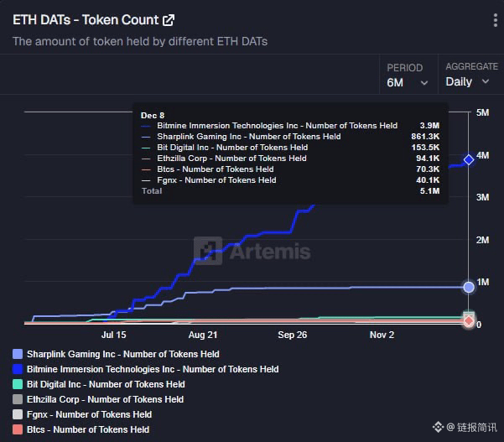Click the chevron next to 6M
The height and width of the screenshot is (442, 504).
[x=424, y=83]
